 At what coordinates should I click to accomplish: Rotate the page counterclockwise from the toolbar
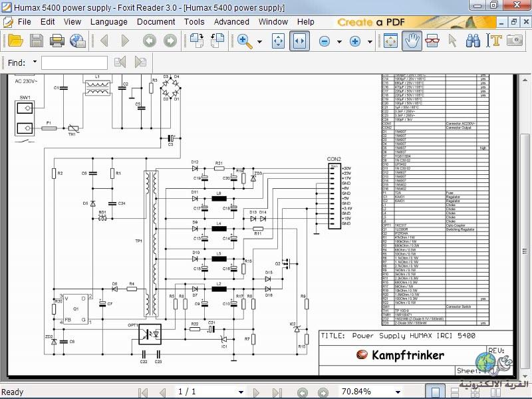[x=217, y=41]
